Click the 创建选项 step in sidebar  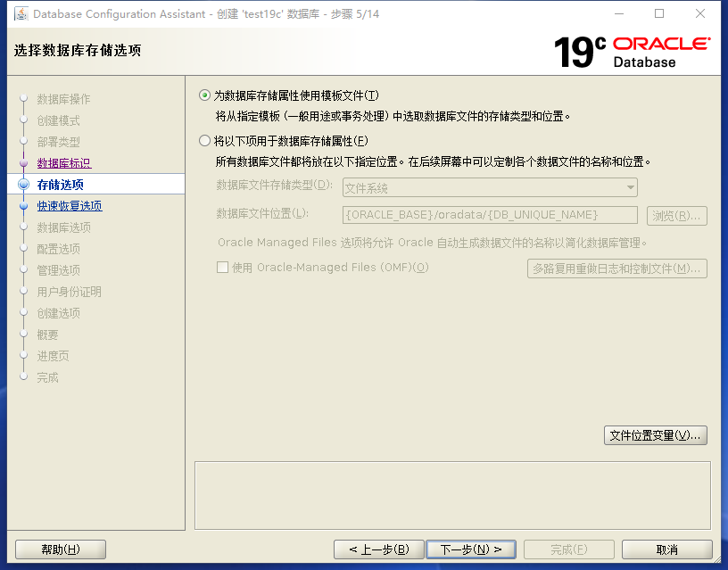coord(58,313)
